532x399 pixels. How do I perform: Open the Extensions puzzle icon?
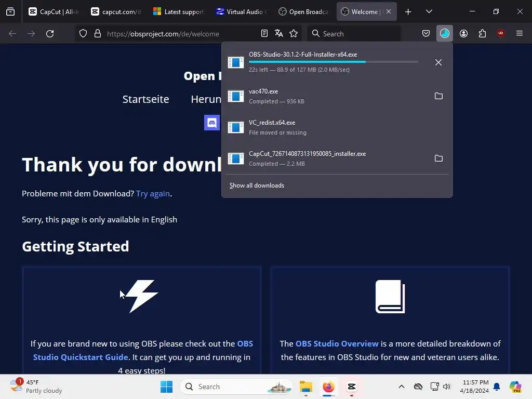tap(482, 33)
